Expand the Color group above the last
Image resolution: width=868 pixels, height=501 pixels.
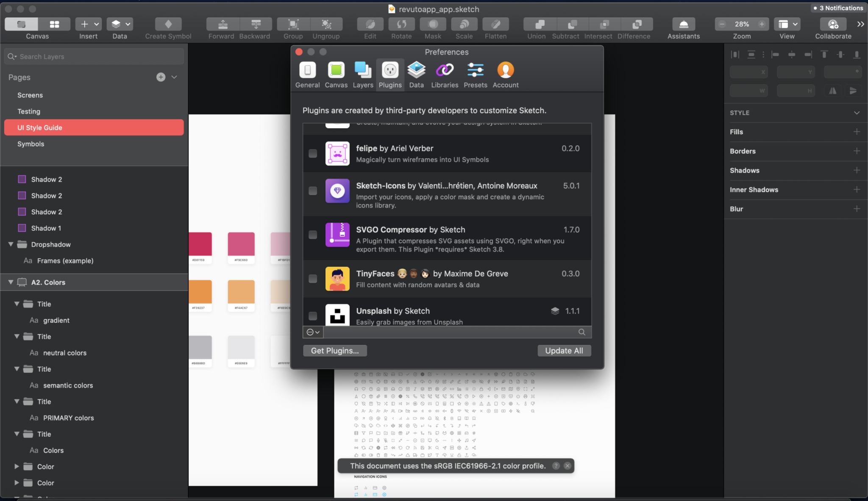(x=17, y=466)
